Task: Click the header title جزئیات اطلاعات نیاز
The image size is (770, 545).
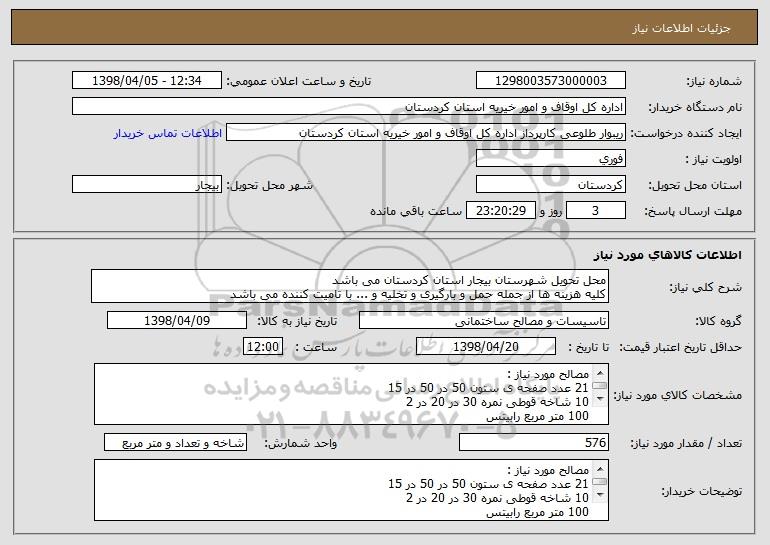Action: coord(681,28)
